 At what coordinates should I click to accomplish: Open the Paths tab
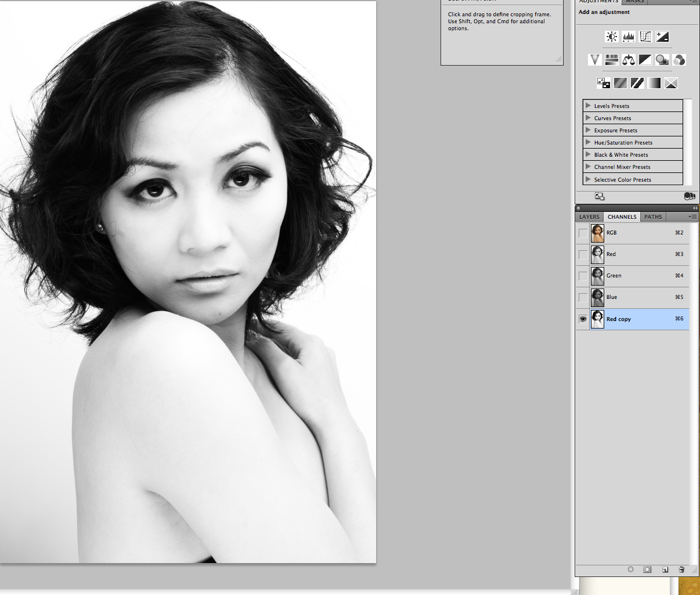[x=653, y=217]
